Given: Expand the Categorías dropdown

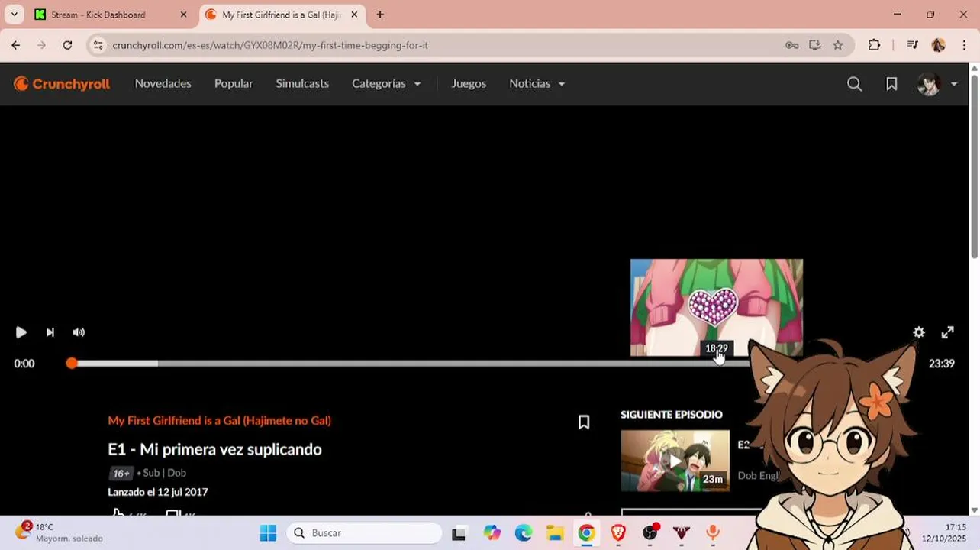Looking at the screenshot, I should point(386,84).
